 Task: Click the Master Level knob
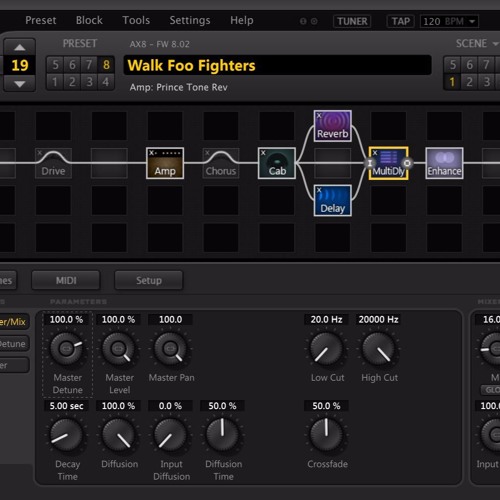click(x=118, y=349)
